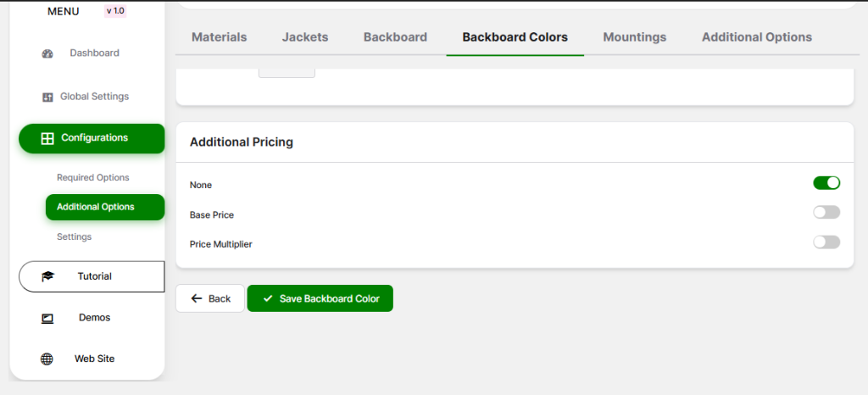Click the partially visible input box
This screenshot has height=395, width=868.
pyautogui.click(x=287, y=74)
